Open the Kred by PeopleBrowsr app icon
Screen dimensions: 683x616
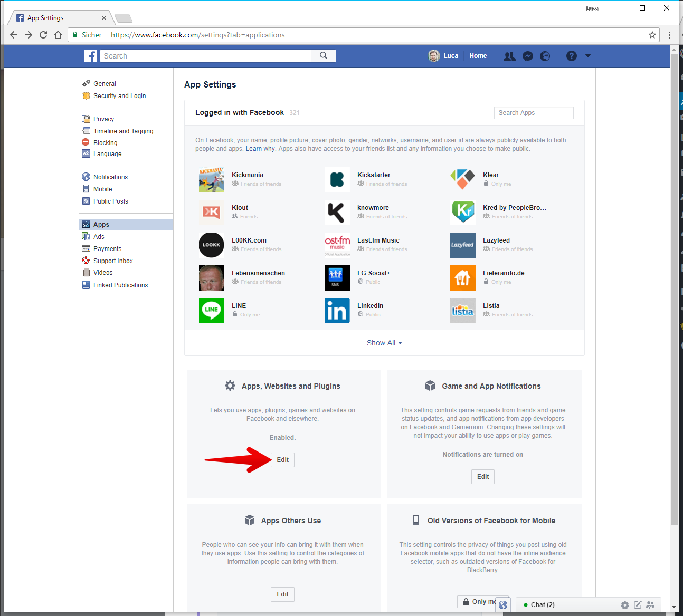[463, 213]
